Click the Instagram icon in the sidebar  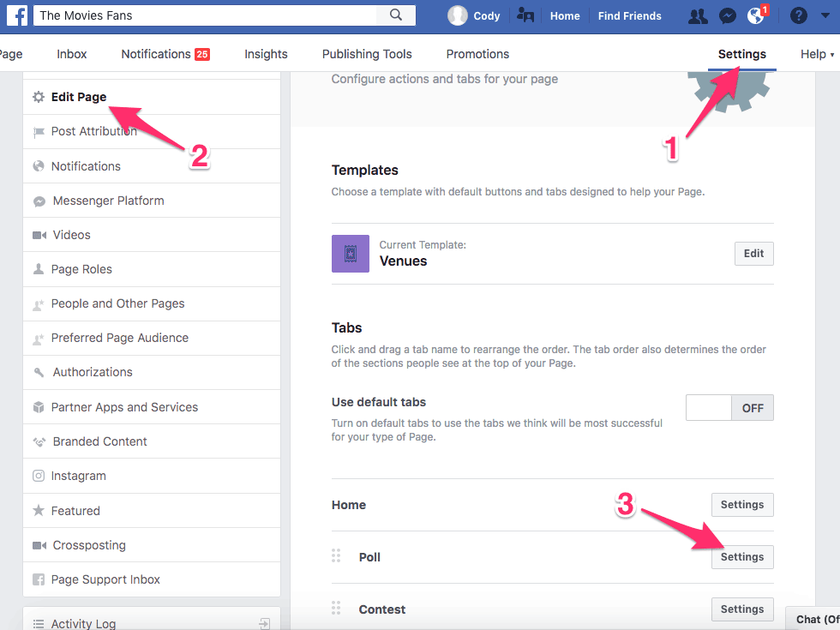click(38, 476)
